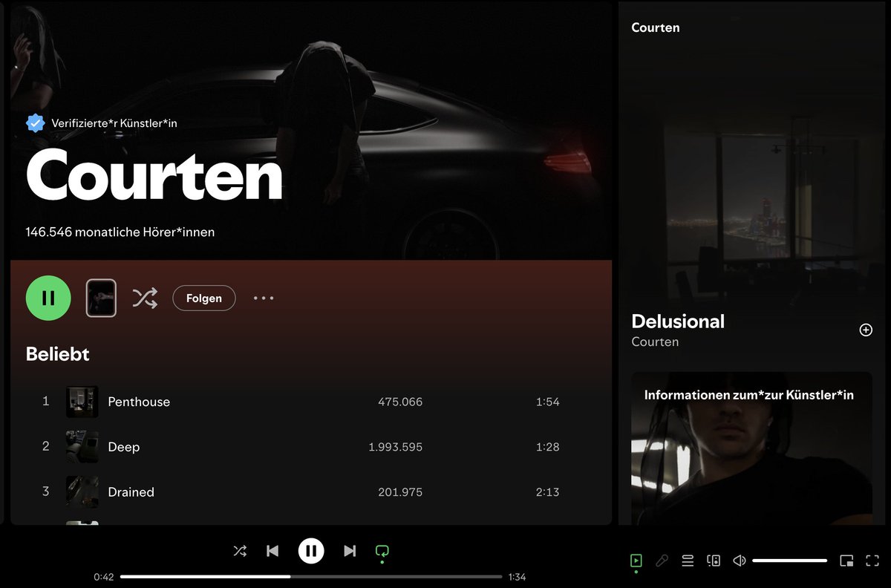Click the elapsed time 0:42

(104, 577)
